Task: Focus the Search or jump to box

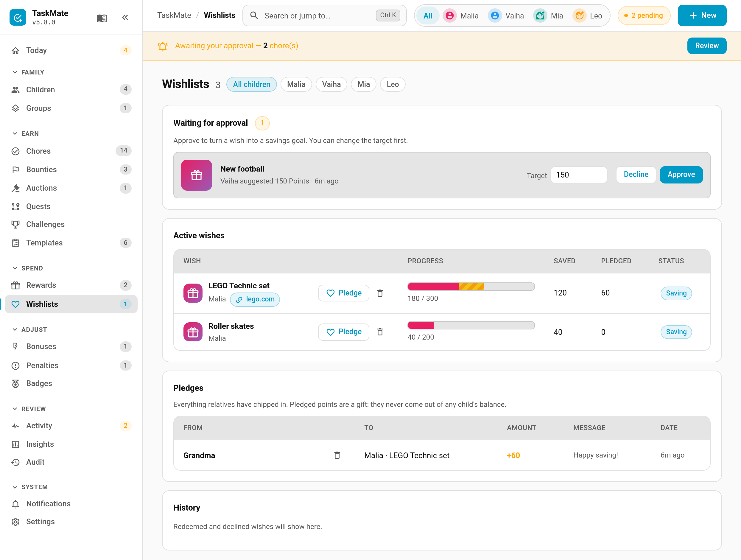Action: (x=324, y=15)
